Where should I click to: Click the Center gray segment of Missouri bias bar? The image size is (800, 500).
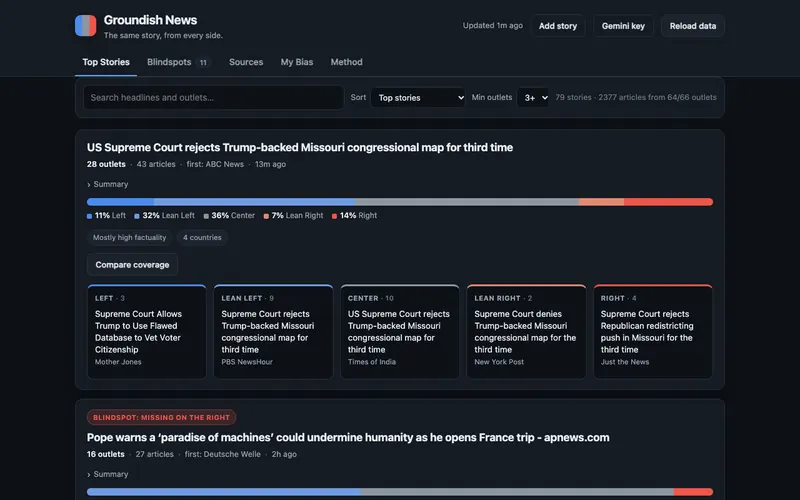click(x=467, y=202)
